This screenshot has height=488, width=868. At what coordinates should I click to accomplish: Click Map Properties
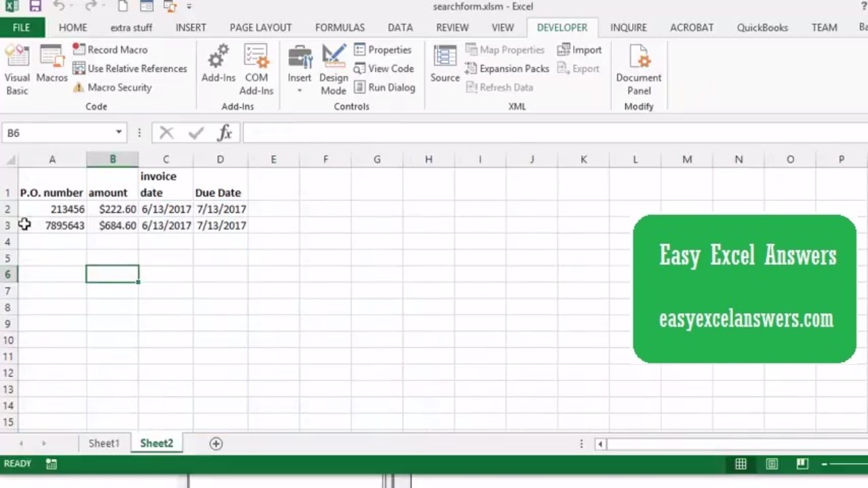click(505, 49)
